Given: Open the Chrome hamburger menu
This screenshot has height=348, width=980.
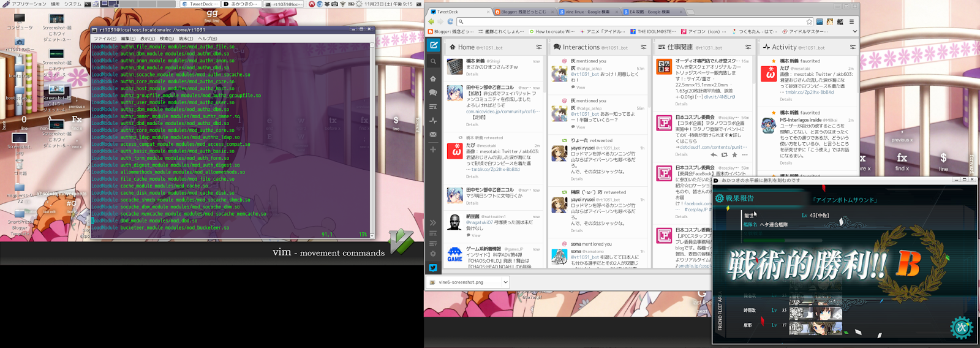Looking at the screenshot, I should click(x=851, y=21).
